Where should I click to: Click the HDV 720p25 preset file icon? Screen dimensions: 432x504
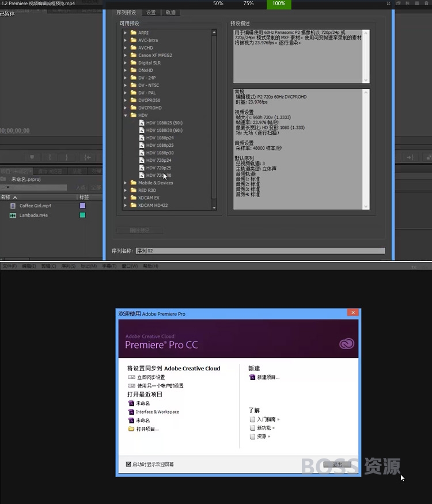coord(142,168)
